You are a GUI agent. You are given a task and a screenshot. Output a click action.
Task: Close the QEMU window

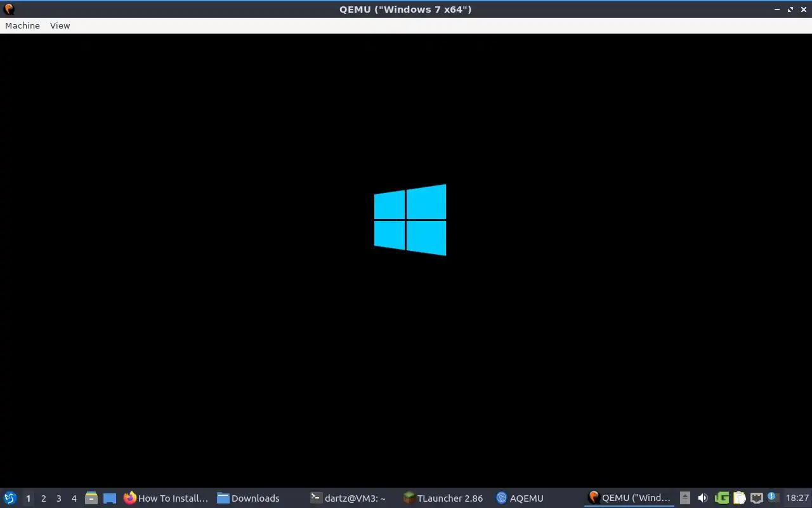coord(804,10)
